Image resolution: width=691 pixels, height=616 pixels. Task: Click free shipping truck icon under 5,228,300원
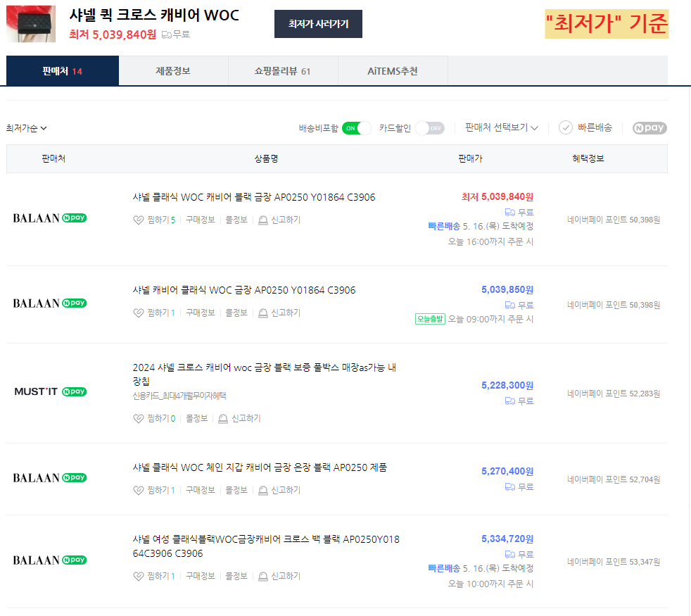coord(510,401)
